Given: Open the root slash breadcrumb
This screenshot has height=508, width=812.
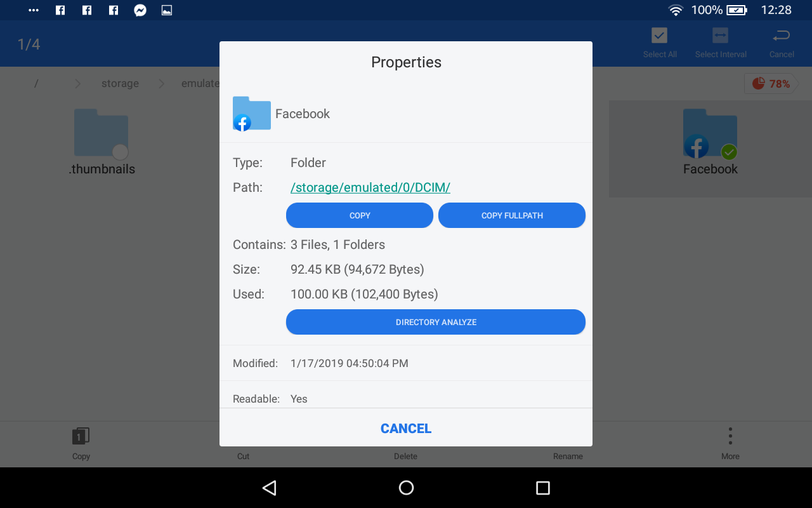Looking at the screenshot, I should point(36,84).
